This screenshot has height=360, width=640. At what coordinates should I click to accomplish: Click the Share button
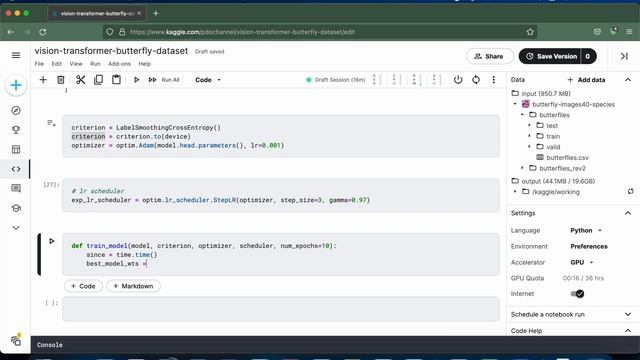(x=489, y=56)
